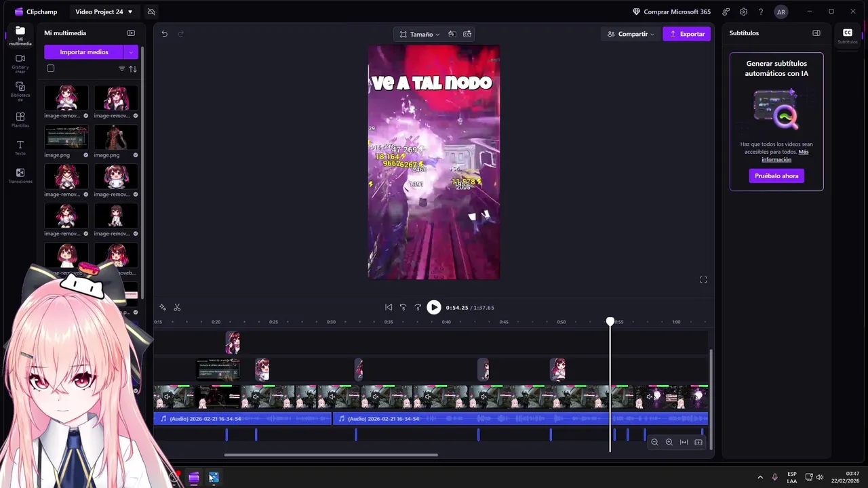Select the dialog screenshot image.png thumbnail

[66, 138]
